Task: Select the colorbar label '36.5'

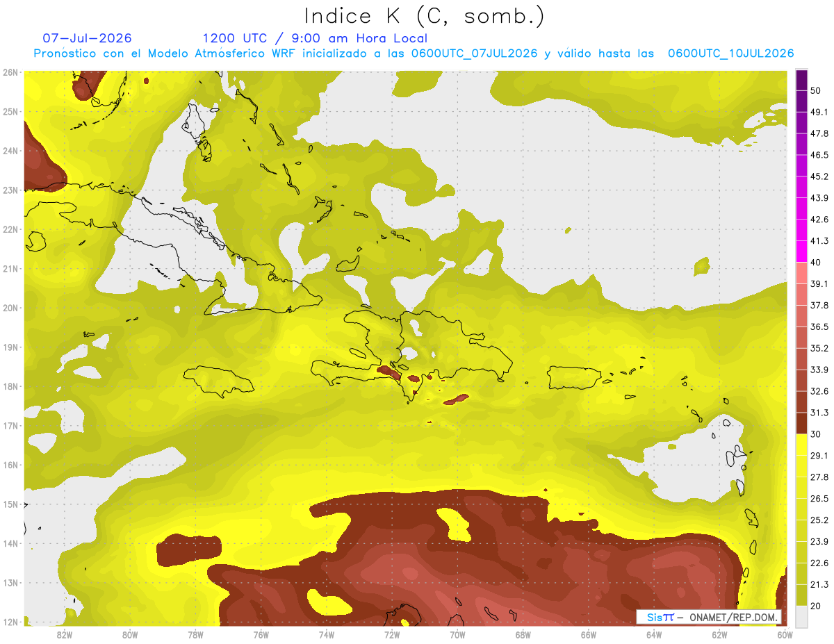Action: [x=819, y=327]
